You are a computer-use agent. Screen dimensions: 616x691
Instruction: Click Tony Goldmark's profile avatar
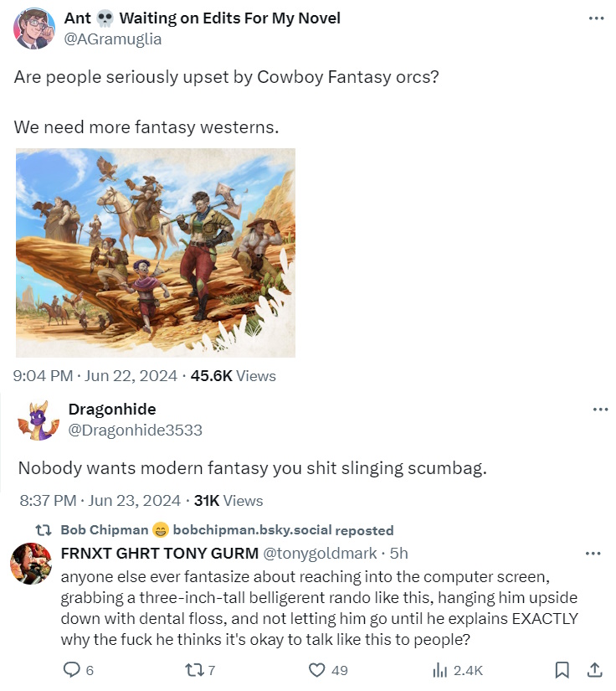[29, 564]
